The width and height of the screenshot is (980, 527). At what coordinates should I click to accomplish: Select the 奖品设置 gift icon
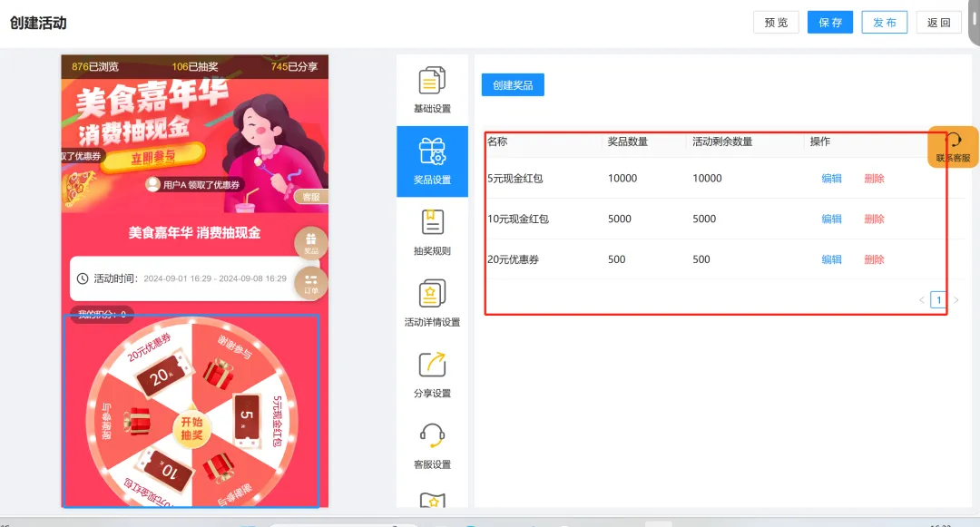(x=432, y=151)
